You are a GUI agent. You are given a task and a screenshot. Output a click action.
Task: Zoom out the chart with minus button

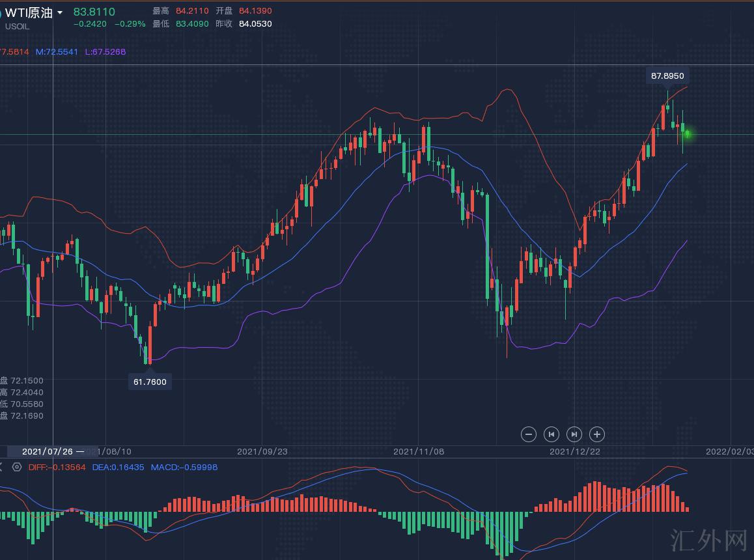coord(529,434)
